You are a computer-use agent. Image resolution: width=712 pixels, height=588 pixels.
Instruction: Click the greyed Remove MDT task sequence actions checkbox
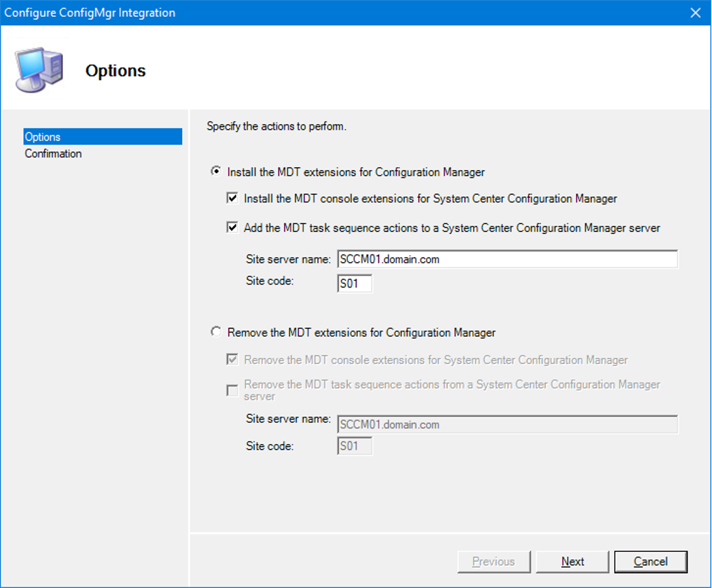point(232,390)
